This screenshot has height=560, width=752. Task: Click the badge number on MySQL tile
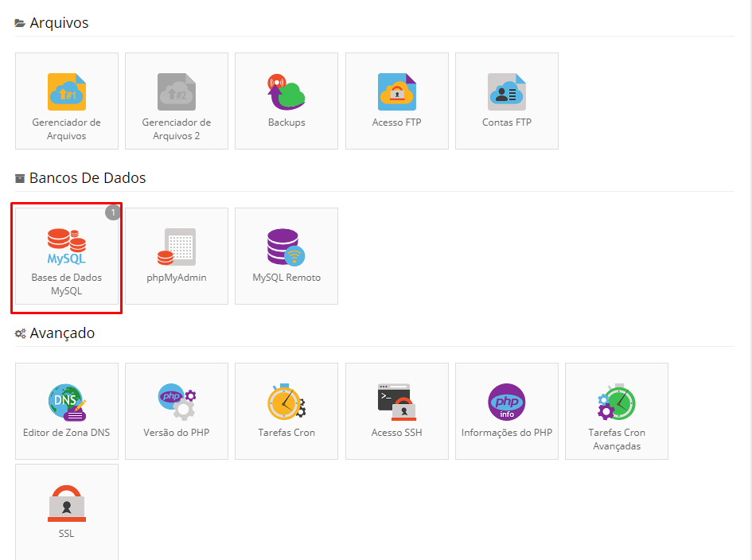113,212
